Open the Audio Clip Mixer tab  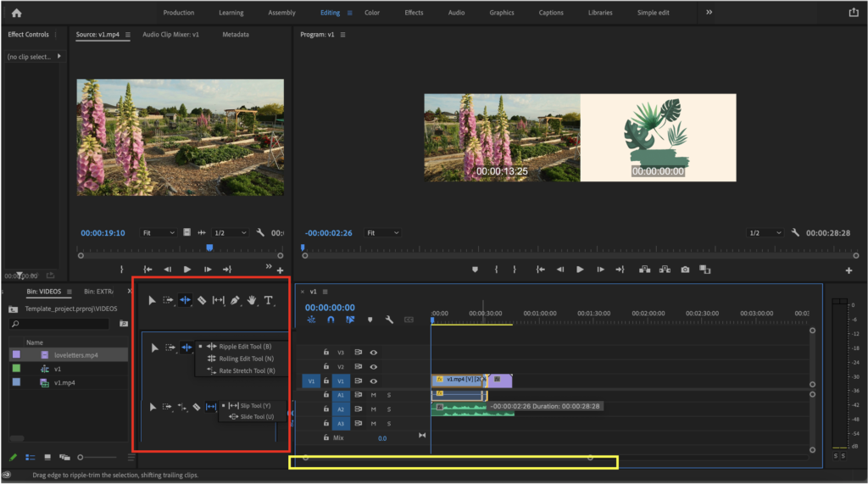tap(170, 35)
